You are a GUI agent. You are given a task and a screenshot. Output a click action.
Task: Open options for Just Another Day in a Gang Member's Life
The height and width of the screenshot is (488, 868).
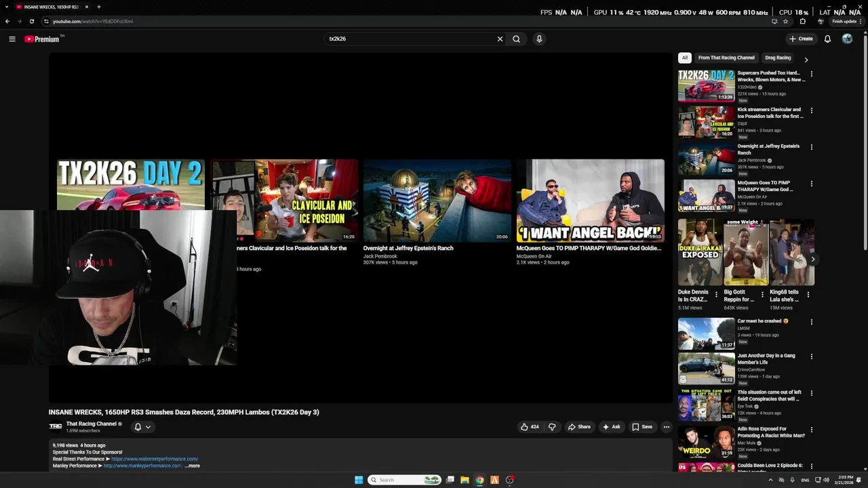pyautogui.click(x=811, y=357)
